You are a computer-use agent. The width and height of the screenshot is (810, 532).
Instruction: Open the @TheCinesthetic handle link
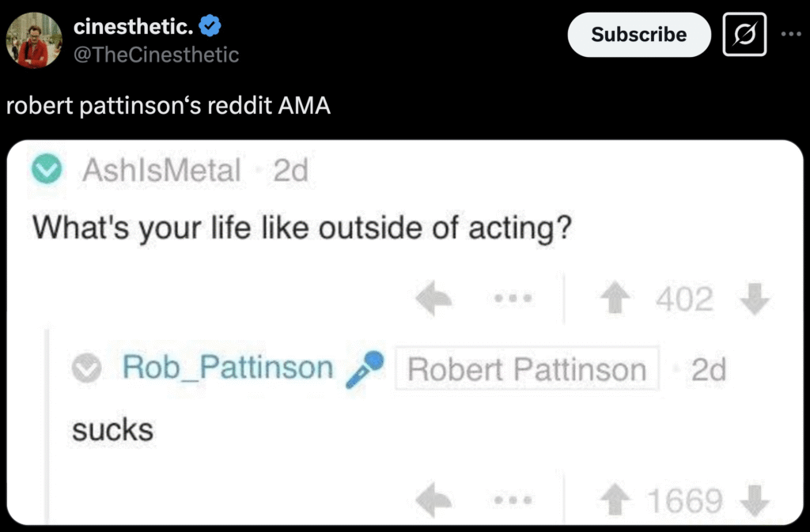click(x=156, y=55)
